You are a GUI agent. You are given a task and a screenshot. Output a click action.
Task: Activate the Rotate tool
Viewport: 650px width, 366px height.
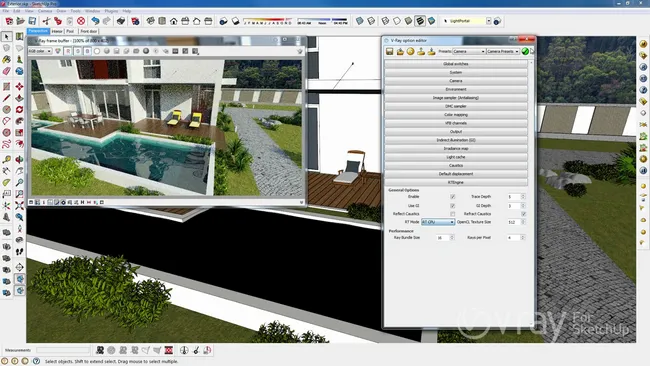[x=19, y=109]
